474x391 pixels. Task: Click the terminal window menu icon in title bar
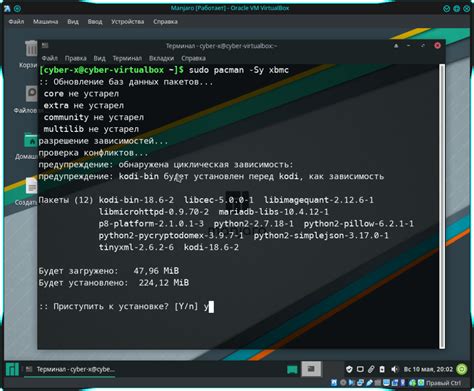tap(45, 45)
